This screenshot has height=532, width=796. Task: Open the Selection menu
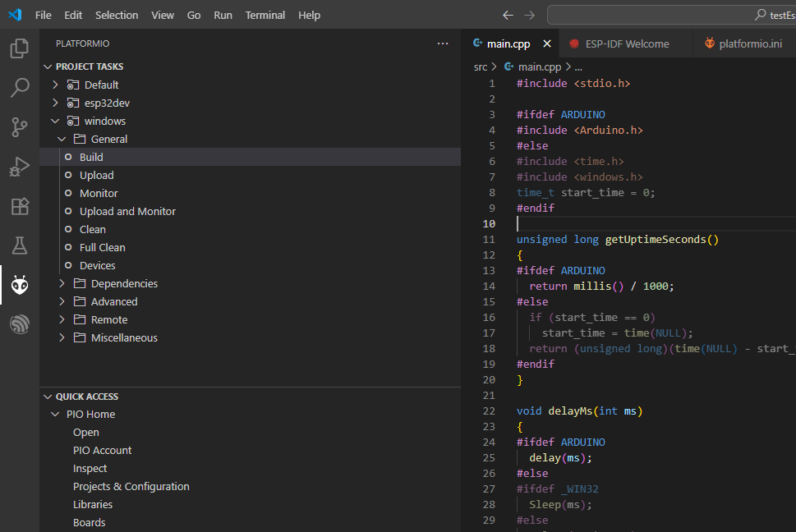coord(117,16)
